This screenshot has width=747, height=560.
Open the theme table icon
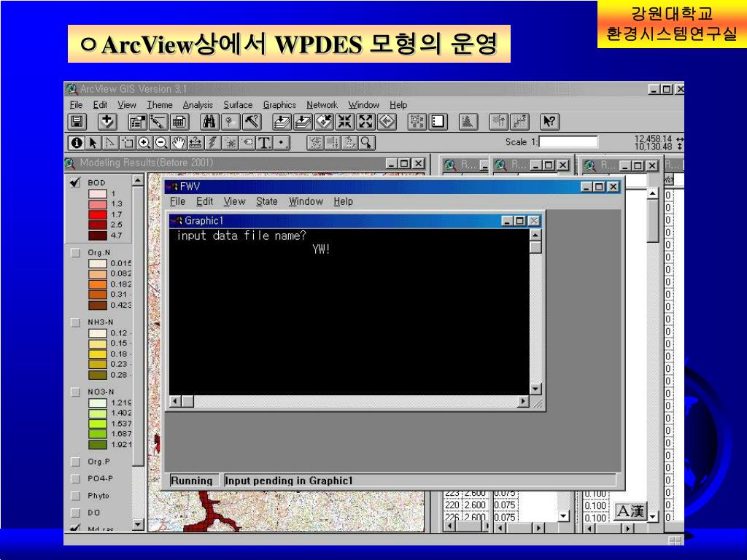click(x=179, y=122)
